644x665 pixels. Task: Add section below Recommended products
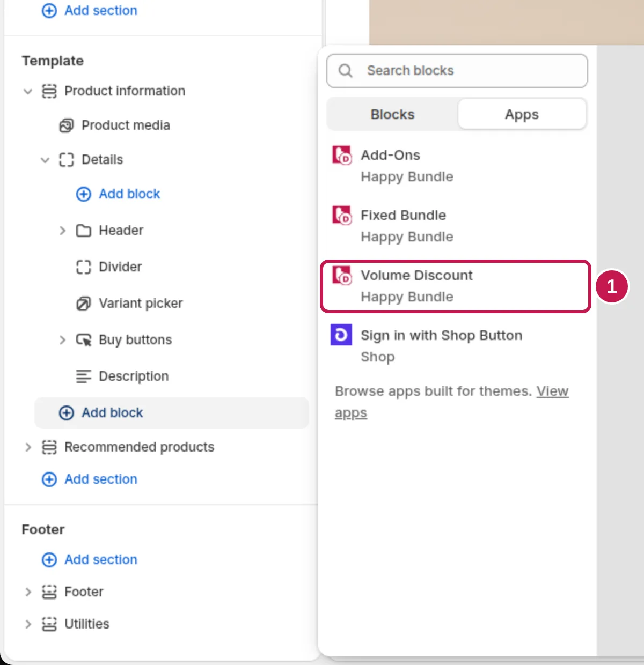[x=90, y=479]
